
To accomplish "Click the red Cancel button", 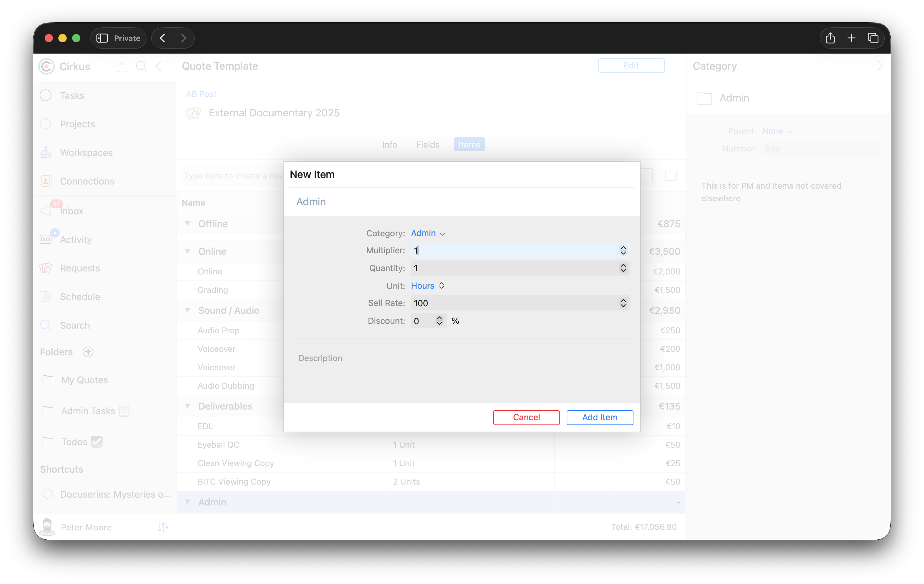I will tap(526, 418).
